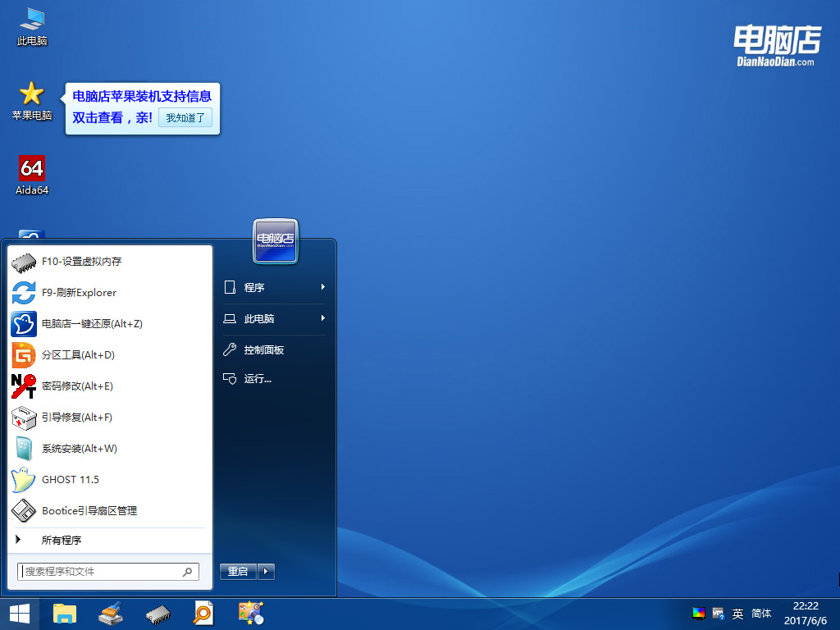840x630 pixels.
Task: Choose 运行... menu entry
Action: pyautogui.click(x=274, y=379)
